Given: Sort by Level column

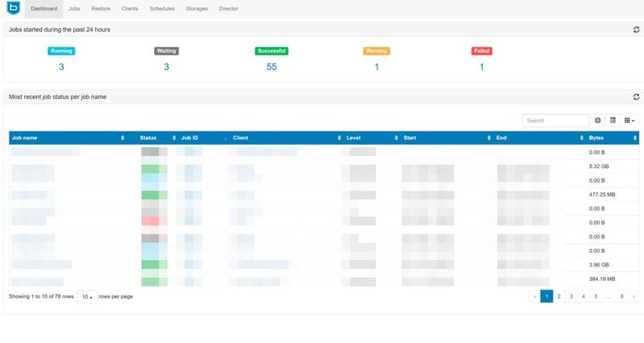Looking at the screenshot, I should 372,138.
